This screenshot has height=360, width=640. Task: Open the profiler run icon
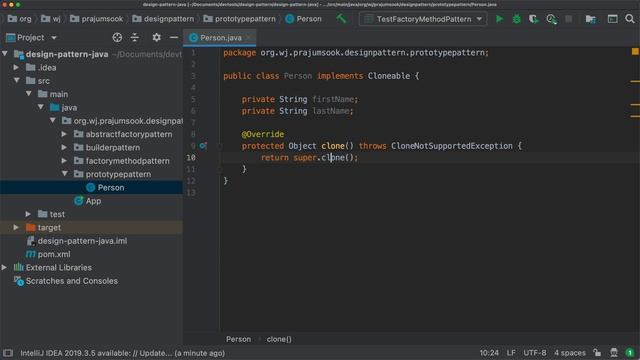tap(551, 19)
